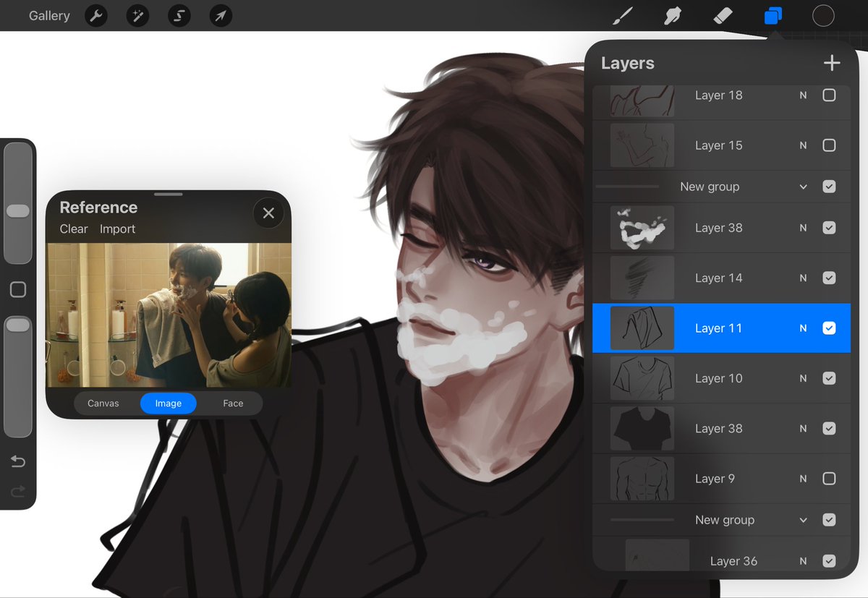Viewport: 868px width, 598px height.
Task: Hide Layer 14 via its checkbox
Action: click(830, 278)
